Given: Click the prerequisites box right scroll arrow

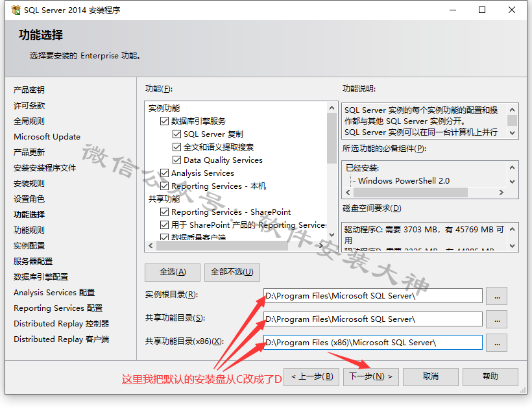Looking at the screenshot, I should 502,192.
